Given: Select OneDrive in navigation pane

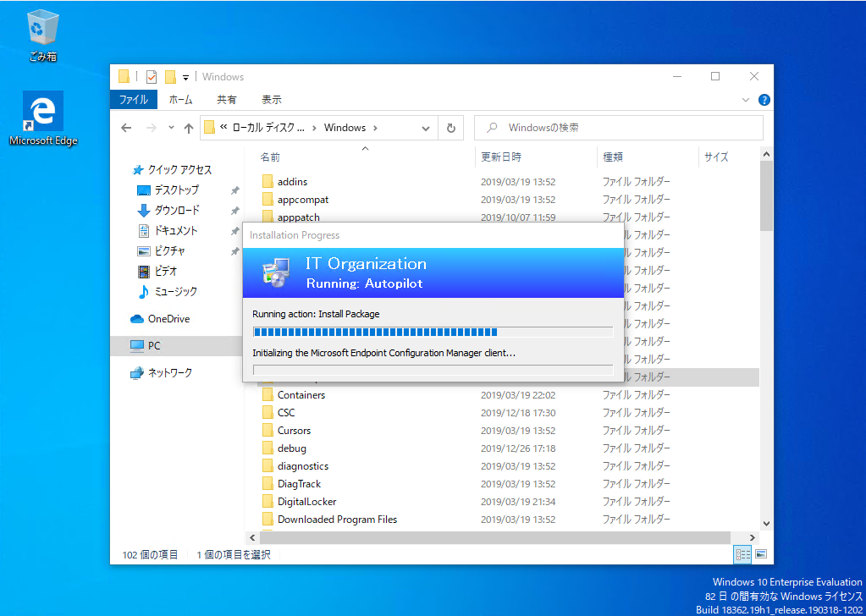Looking at the screenshot, I should [160, 318].
